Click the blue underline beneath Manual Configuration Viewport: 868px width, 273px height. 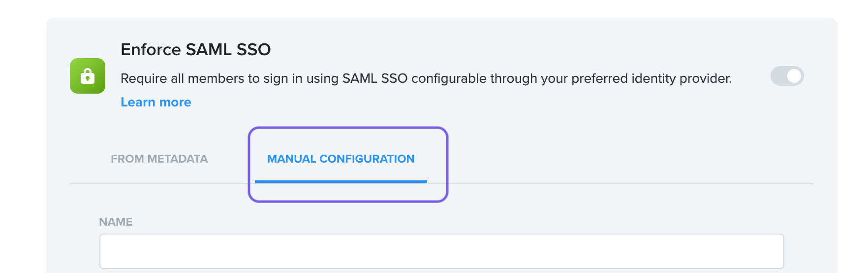(x=341, y=182)
